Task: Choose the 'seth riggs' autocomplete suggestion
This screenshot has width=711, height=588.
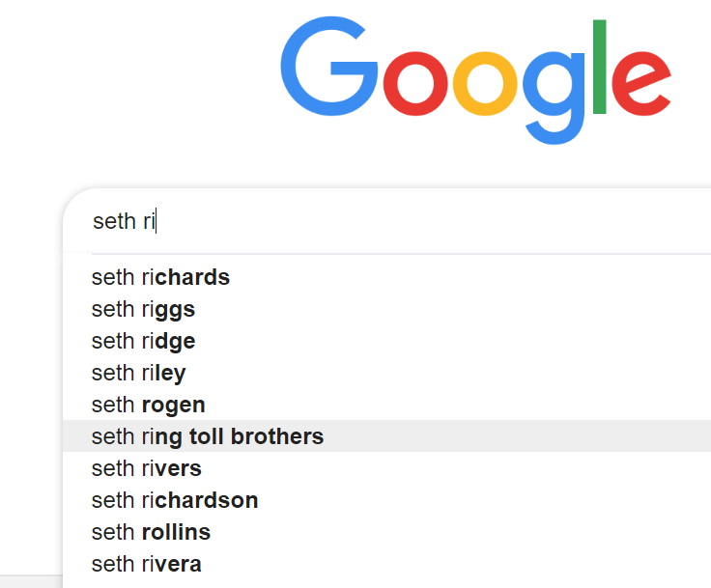Action: 143,310
